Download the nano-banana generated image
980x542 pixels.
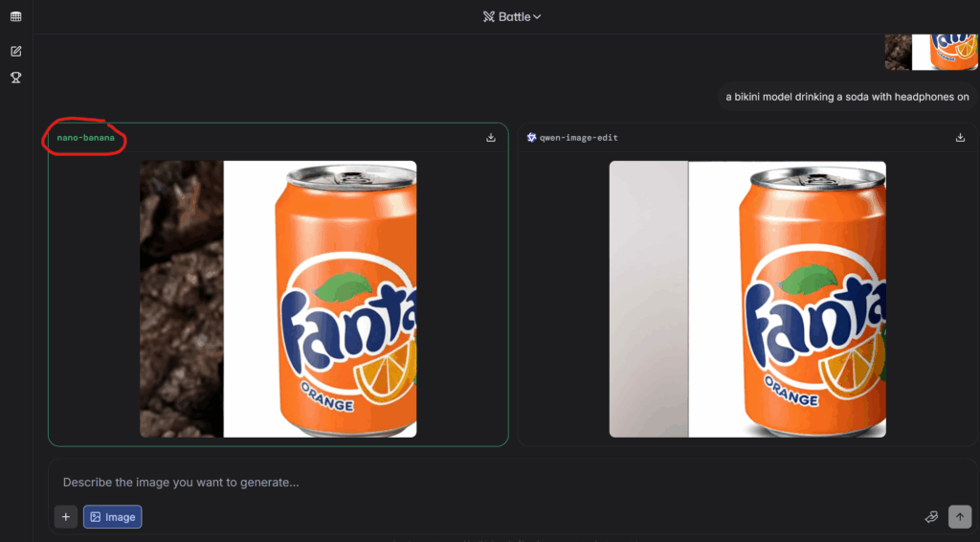pyautogui.click(x=491, y=138)
